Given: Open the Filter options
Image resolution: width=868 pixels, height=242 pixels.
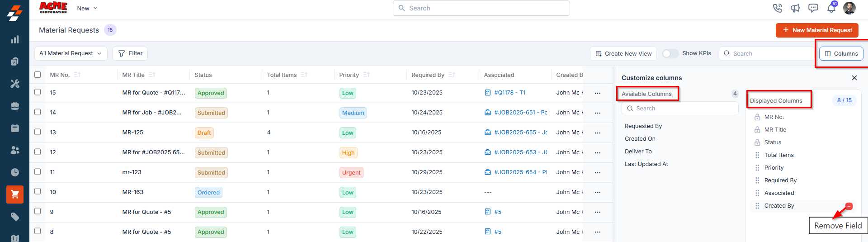Looking at the screenshot, I should pos(130,53).
